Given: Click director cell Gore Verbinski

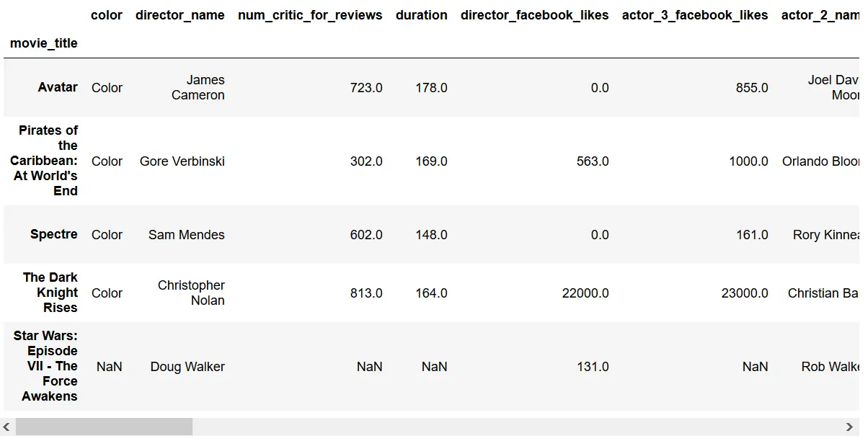Looking at the screenshot, I should pyautogui.click(x=182, y=161).
